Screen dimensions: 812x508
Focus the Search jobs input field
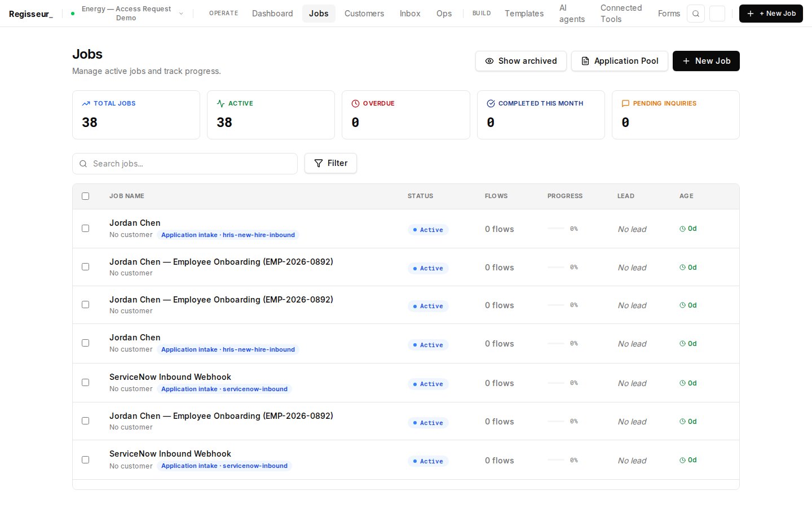point(185,164)
